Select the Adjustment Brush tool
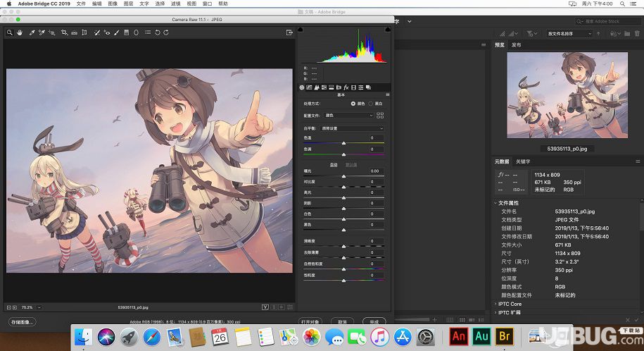Viewport: 644px width, 351px height. 117,32
